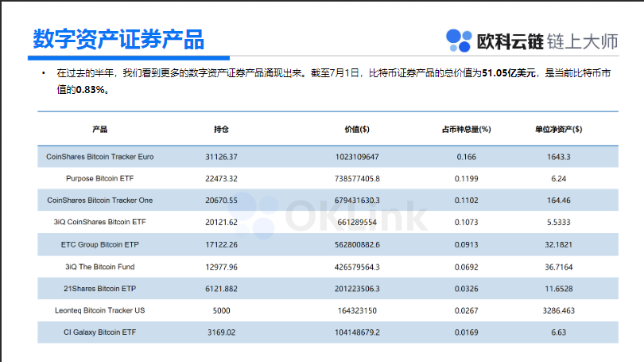Pick the percentage cell 0.0692

click(466, 267)
